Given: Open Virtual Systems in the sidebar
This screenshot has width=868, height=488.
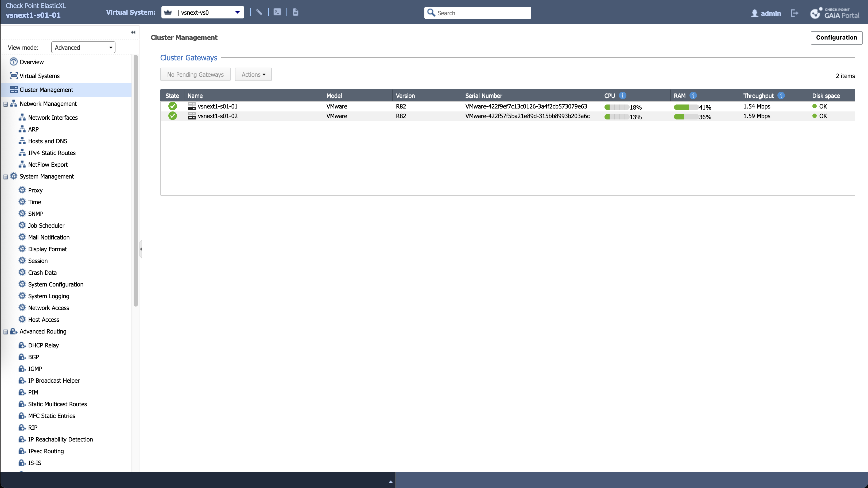Looking at the screenshot, I should tap(40, 76).
